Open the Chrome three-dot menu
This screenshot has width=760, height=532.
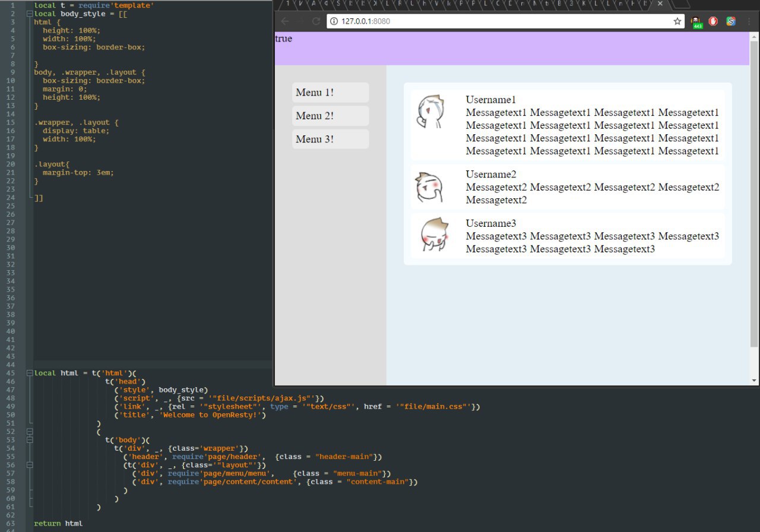click(x=750, y=21)
